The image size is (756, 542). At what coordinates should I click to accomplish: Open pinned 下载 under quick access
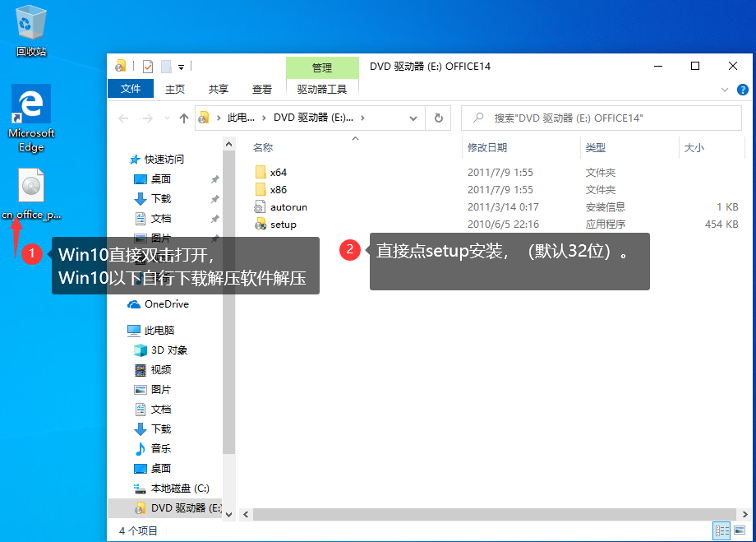(152, 199)
